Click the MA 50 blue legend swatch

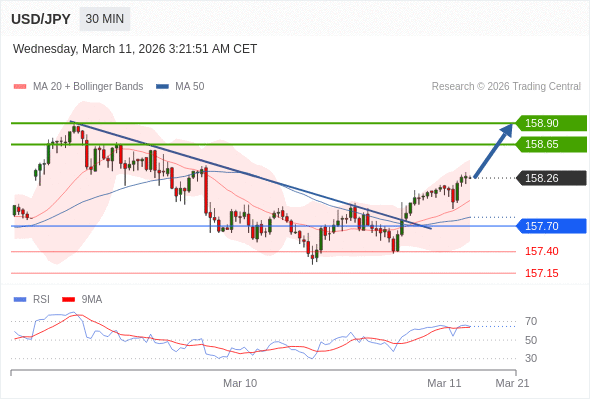(x=163, y=87)
